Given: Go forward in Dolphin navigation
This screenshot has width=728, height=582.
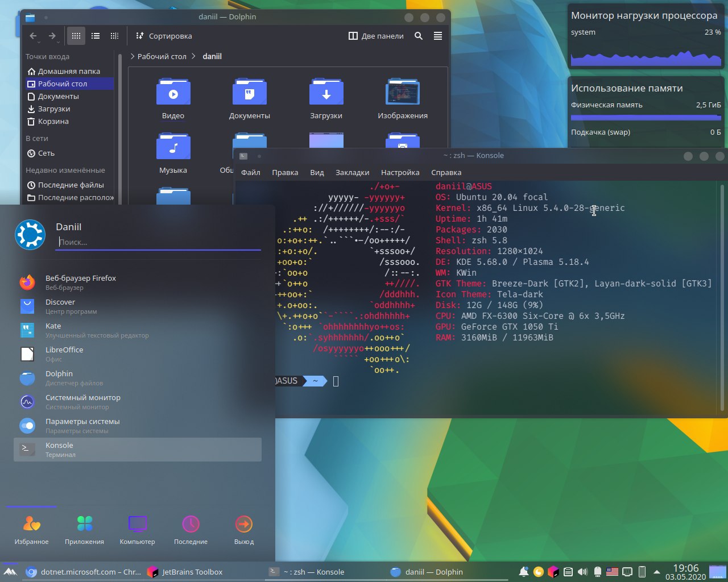Looking at the screenshot, I should tap(52, 36).
